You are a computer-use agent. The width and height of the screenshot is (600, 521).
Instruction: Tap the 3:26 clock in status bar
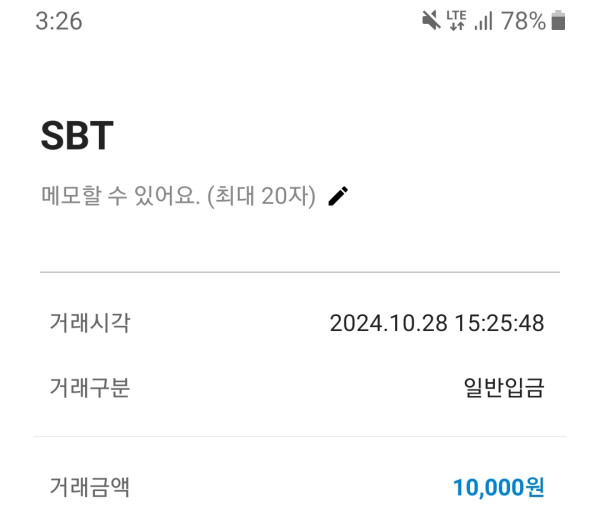click(59, 21)
